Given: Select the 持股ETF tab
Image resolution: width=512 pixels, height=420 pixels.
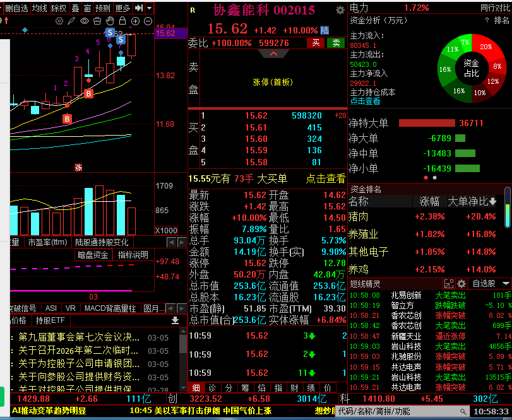Looking at the screenshot, I should coord(51,320).
